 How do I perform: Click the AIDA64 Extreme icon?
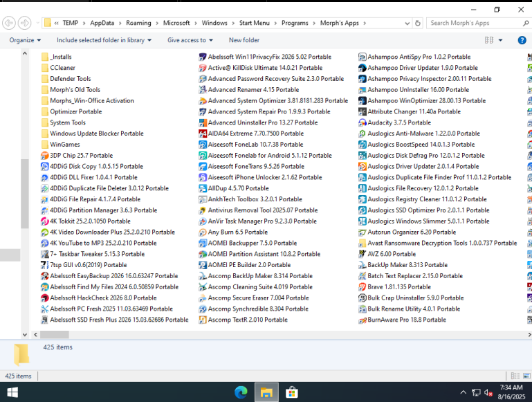pos(203,134)
